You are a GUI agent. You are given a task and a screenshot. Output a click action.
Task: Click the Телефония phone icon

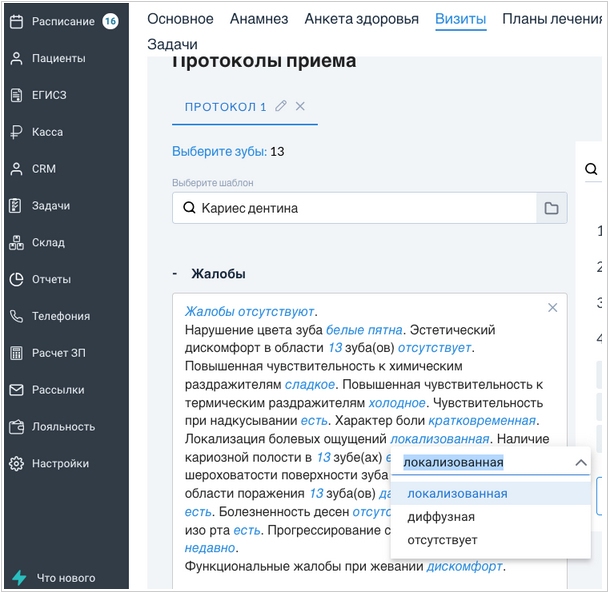point(16,316)
